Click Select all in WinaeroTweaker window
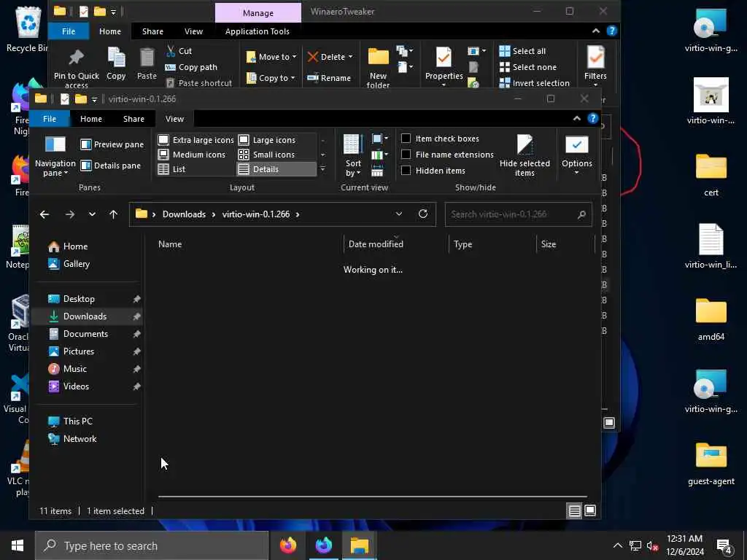 point(522,51)
